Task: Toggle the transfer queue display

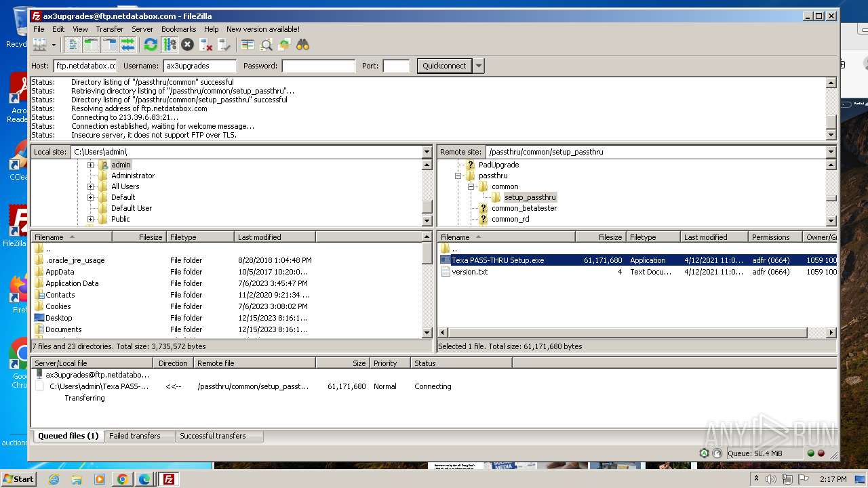Action: (x=127, y=45)
